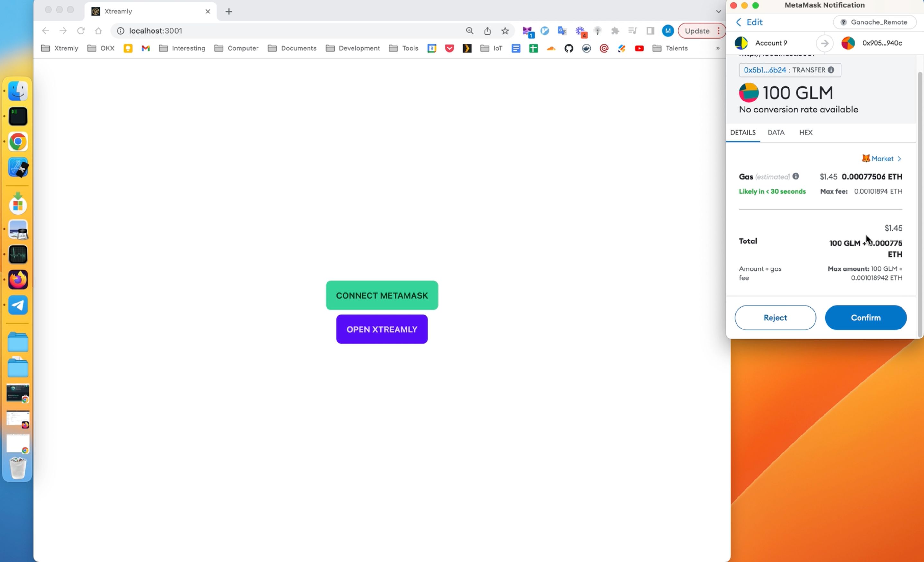Open the Market gas options link
924x562 pixels.
(881, 158)
